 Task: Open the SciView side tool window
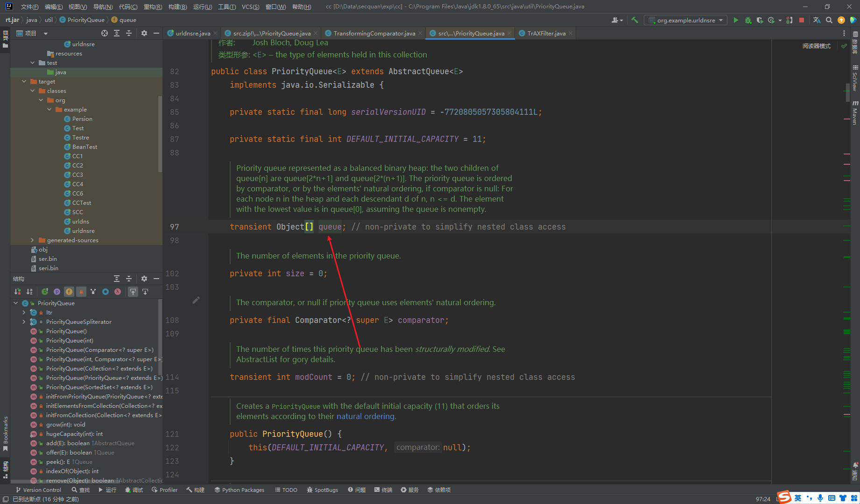point(855,78)
